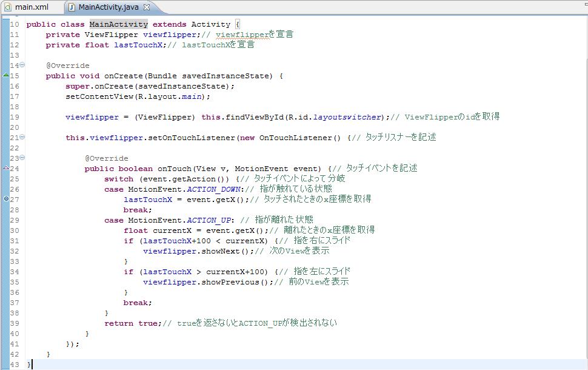Collapse the OnTouchListener block fold at line 21
This screenshot has height=370, width=588.
22,137
